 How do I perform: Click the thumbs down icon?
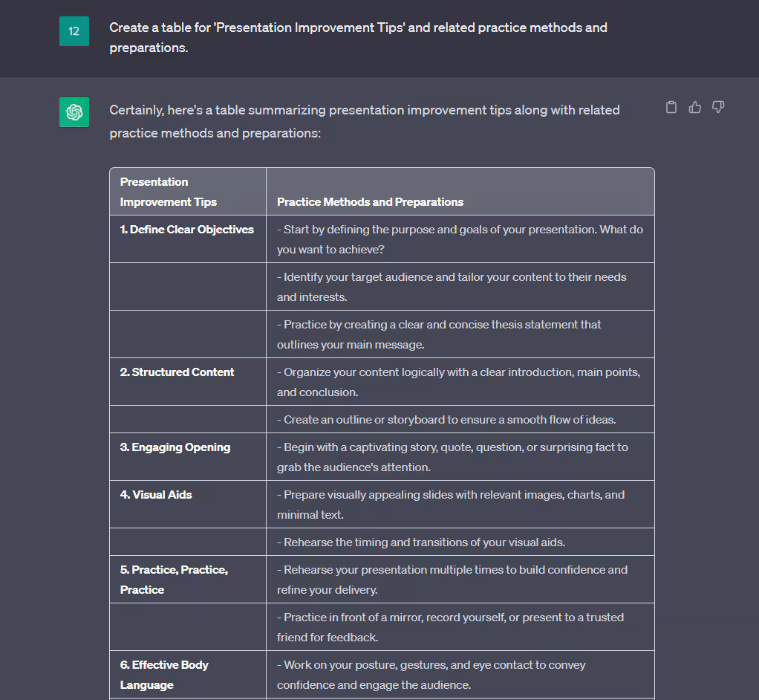point(718,108)
